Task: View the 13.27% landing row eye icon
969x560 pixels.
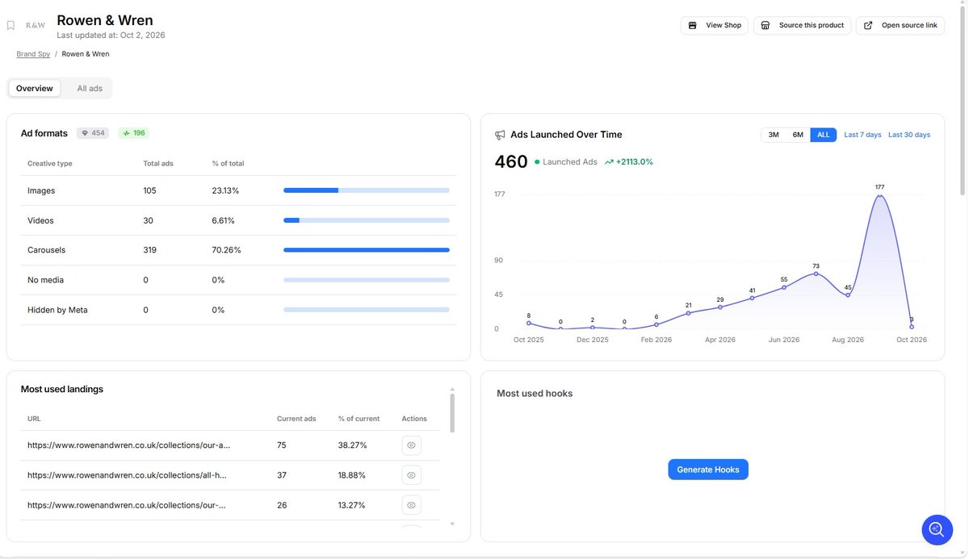Action: pos(411,505)
